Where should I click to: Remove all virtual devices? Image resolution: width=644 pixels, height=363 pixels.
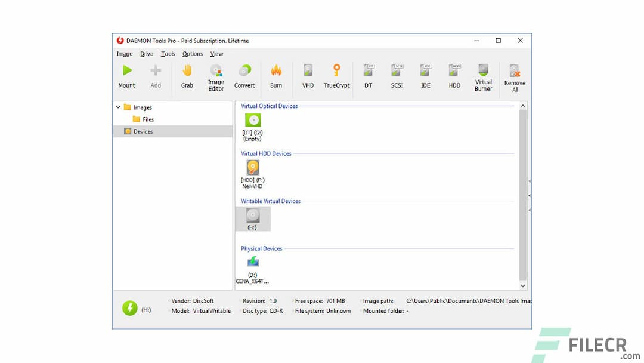(x=514, y=76)
